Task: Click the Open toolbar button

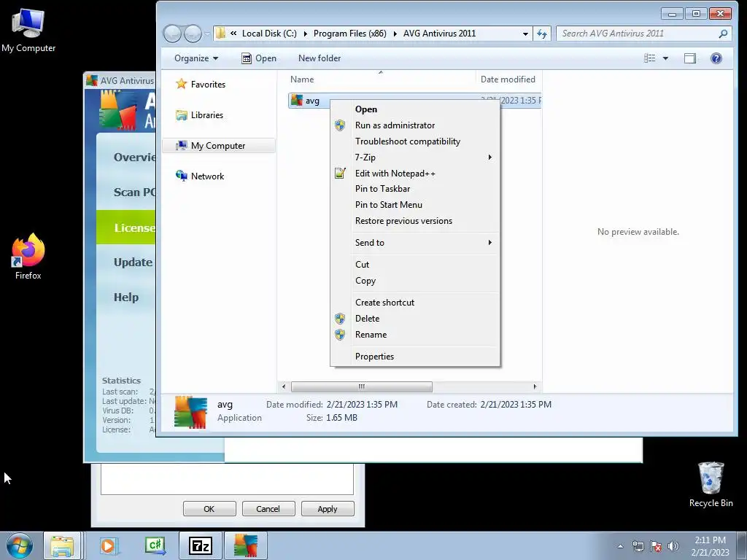Action: (x=259, y=58)
